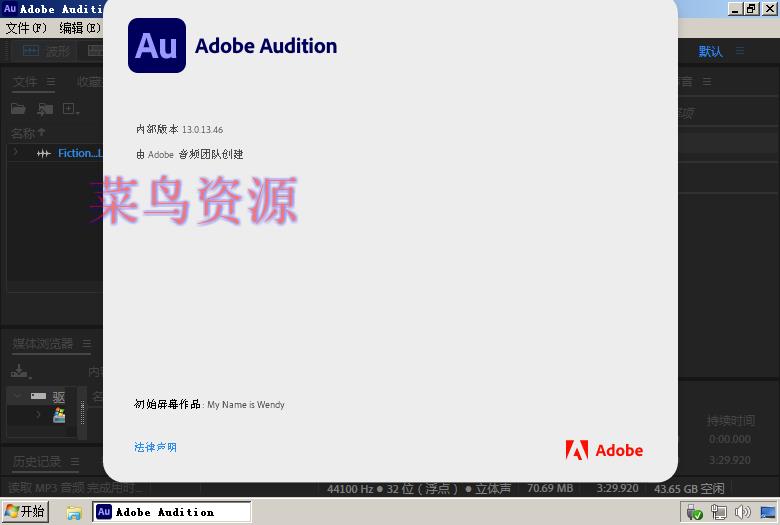
Task: Click the Adobe logo in About dialog
Action: tap(604, 450)
